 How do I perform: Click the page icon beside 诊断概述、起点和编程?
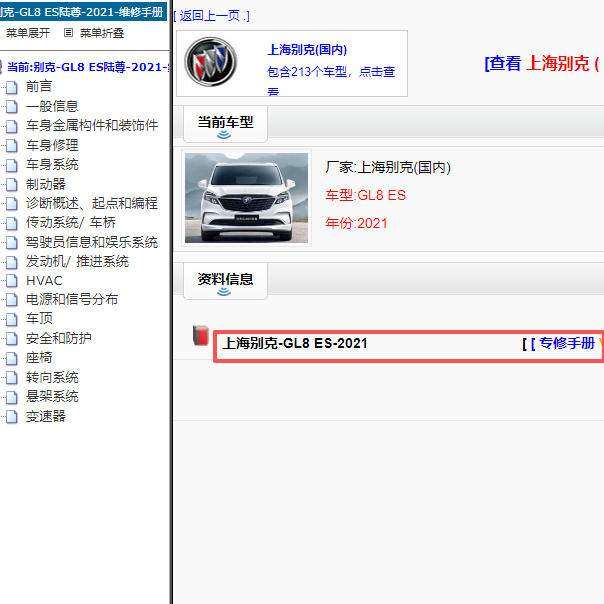click(x=12, y=204)
